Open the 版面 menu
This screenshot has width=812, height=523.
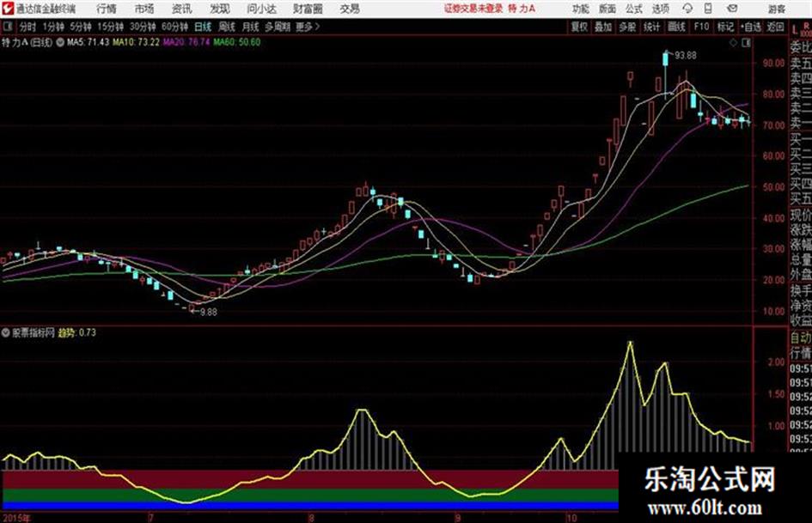click(x=607, y=9)
